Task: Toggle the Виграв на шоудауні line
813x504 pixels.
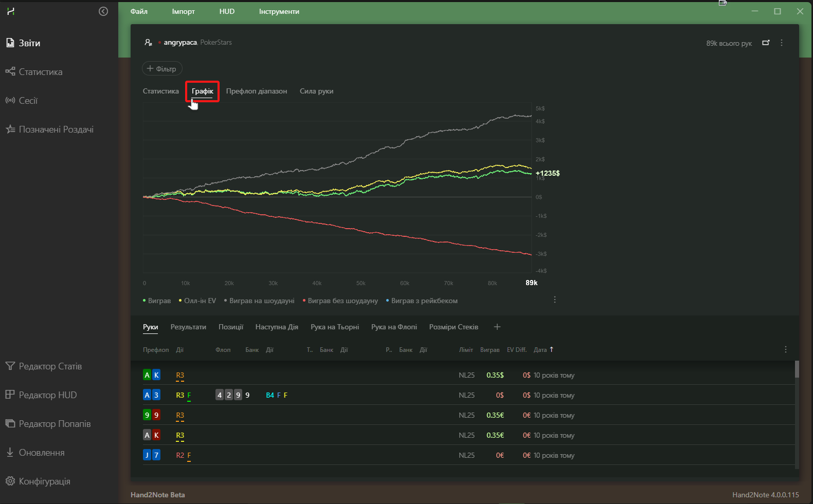Action: point(259,301)
